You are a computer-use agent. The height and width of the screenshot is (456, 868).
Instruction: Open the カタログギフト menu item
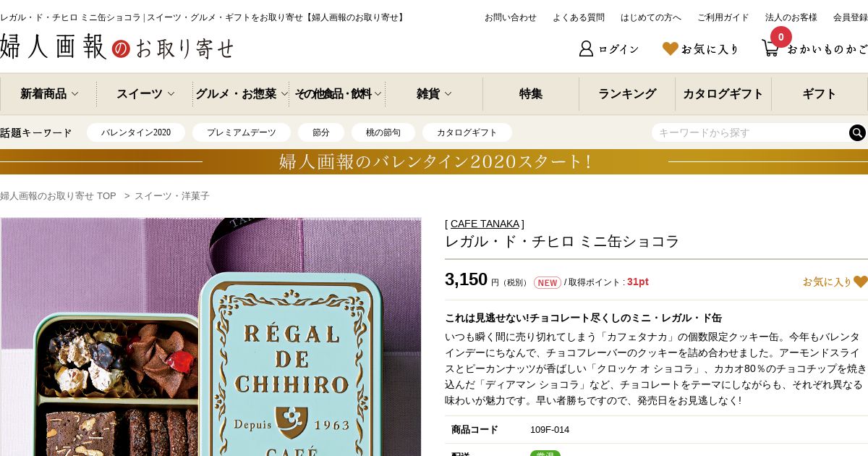[723, 93]
